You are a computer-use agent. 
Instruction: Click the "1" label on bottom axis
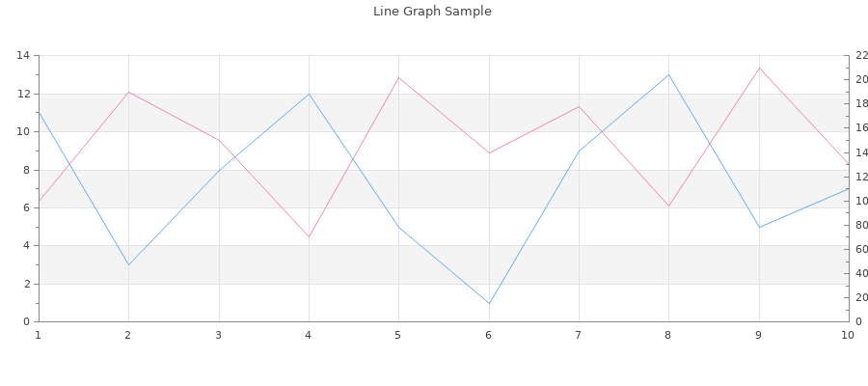click(x=39, y=335)
